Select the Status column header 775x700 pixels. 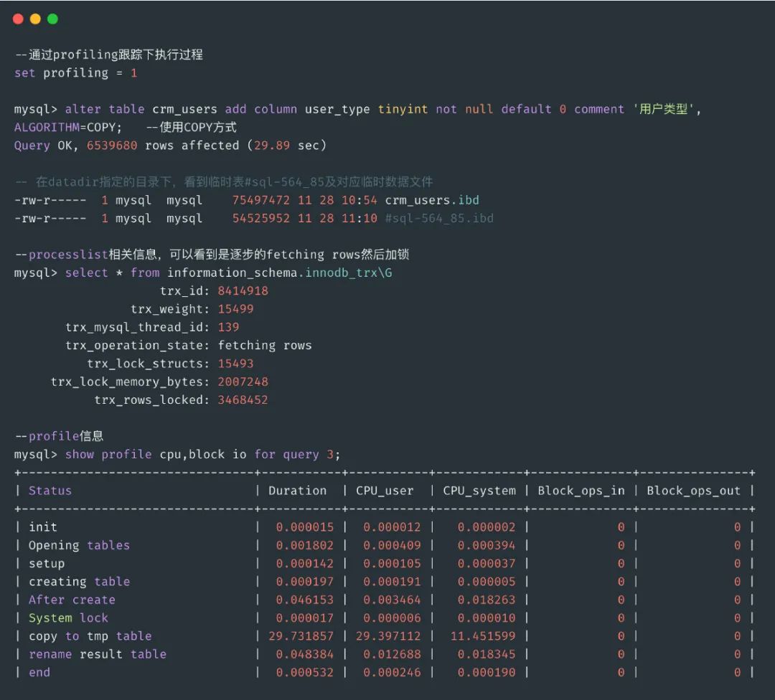click(x=50, y=490)
